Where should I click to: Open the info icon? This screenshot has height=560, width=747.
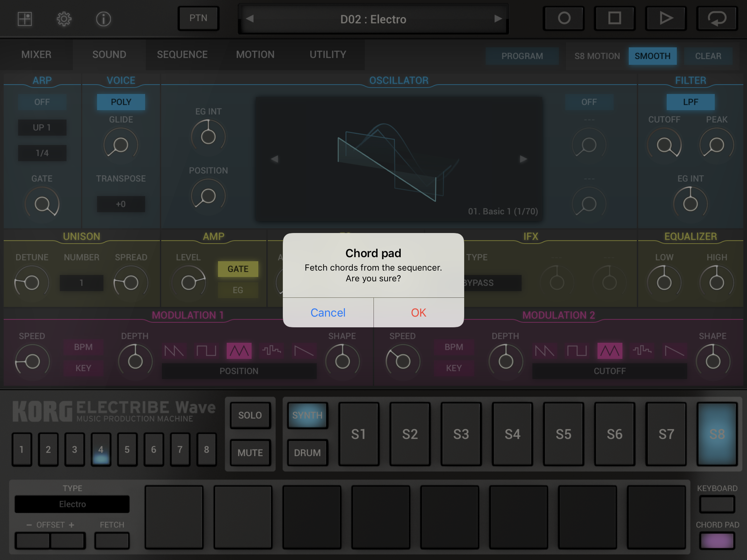tap(103, 19)
